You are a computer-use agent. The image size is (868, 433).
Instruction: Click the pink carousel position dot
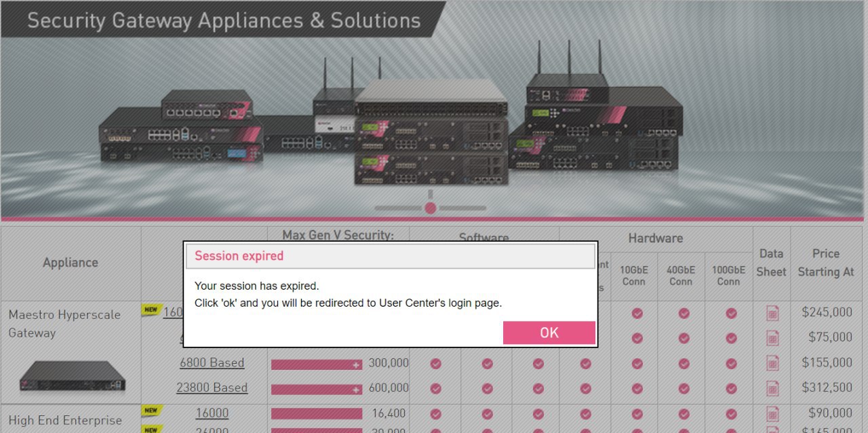click(x=430, y=208)
